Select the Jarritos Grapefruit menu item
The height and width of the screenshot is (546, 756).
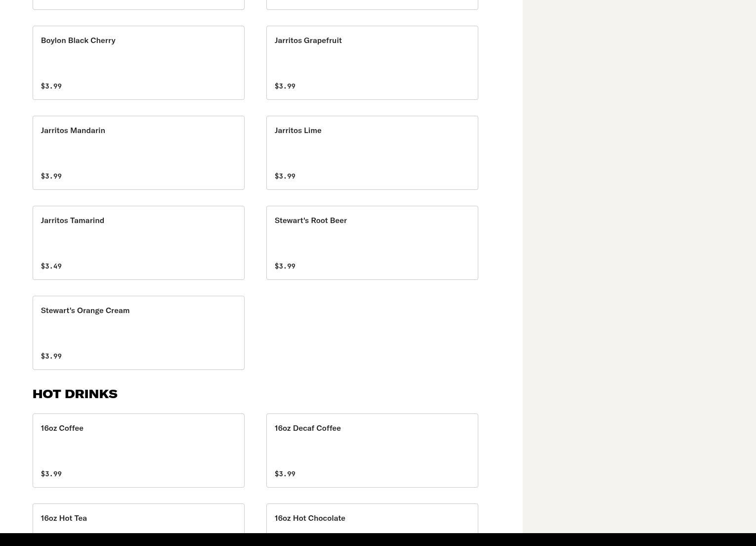pos(372,63)
